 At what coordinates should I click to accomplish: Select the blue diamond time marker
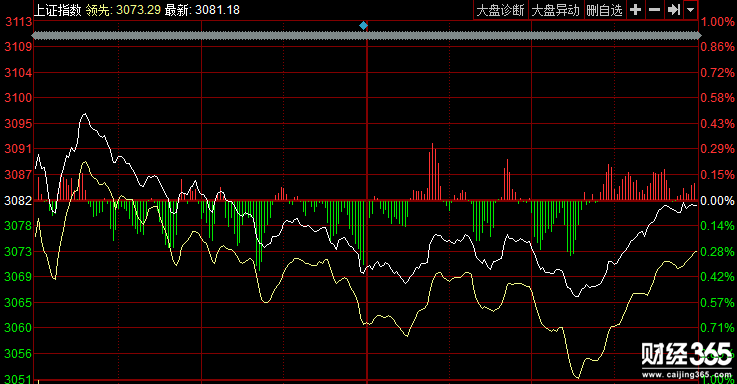(363, 25)
